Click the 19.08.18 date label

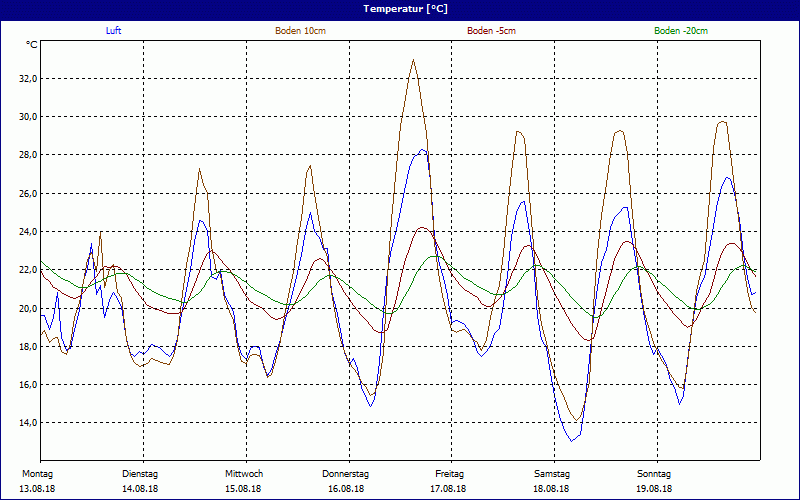(x=655, y=489)
